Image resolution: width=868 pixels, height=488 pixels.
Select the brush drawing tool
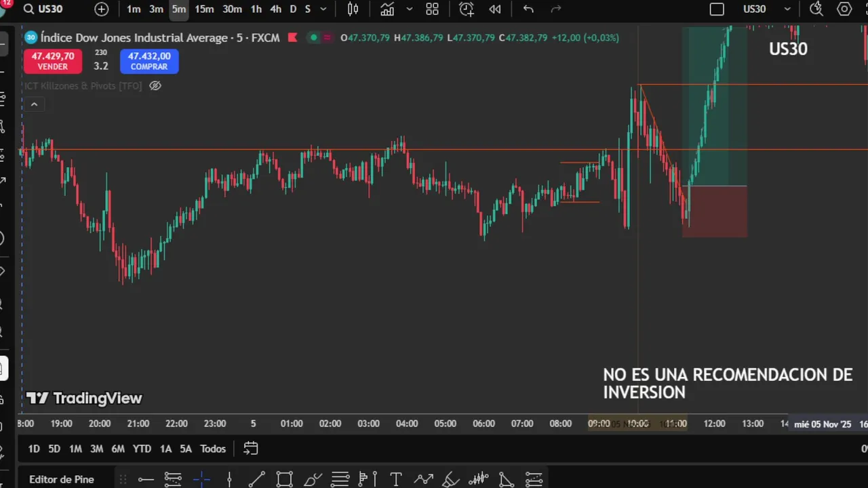coord(313,480)
